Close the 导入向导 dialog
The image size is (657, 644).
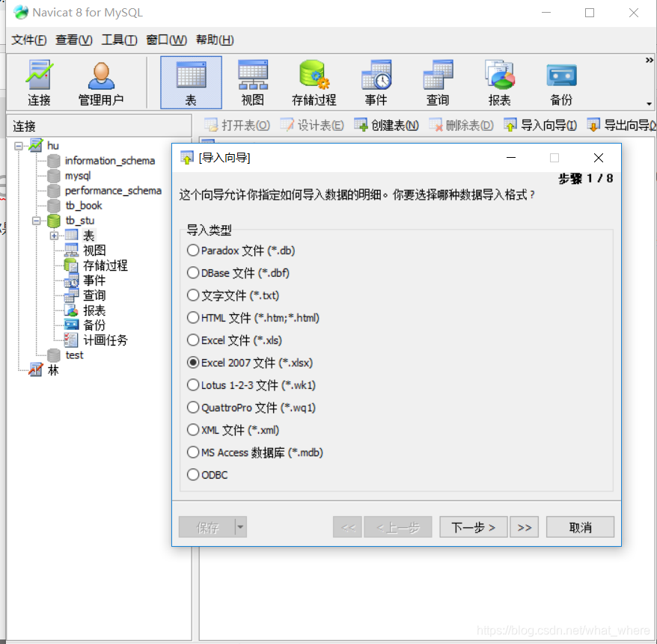pyautogui.click(x=599, y=158)
